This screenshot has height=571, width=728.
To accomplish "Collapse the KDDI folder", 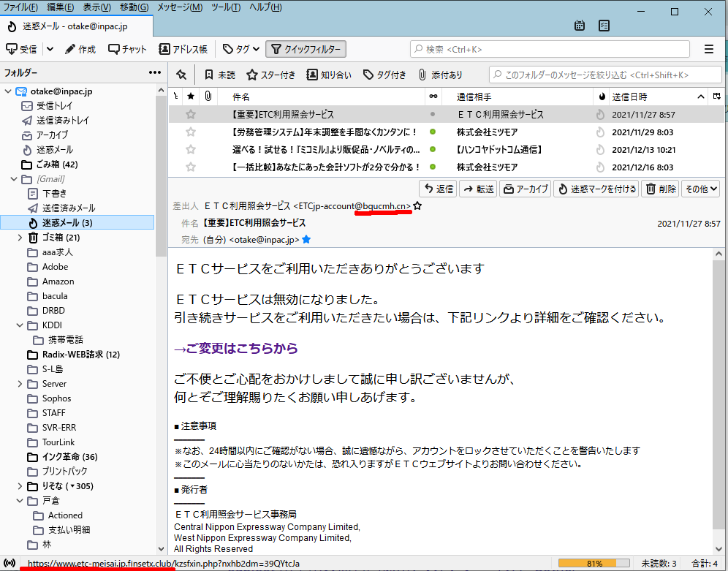I will 20,325.
